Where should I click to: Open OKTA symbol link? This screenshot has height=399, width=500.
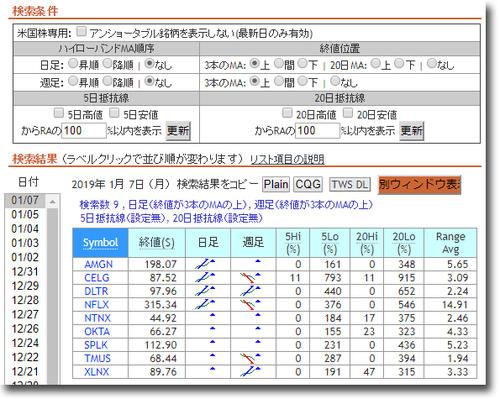(97, 331)
